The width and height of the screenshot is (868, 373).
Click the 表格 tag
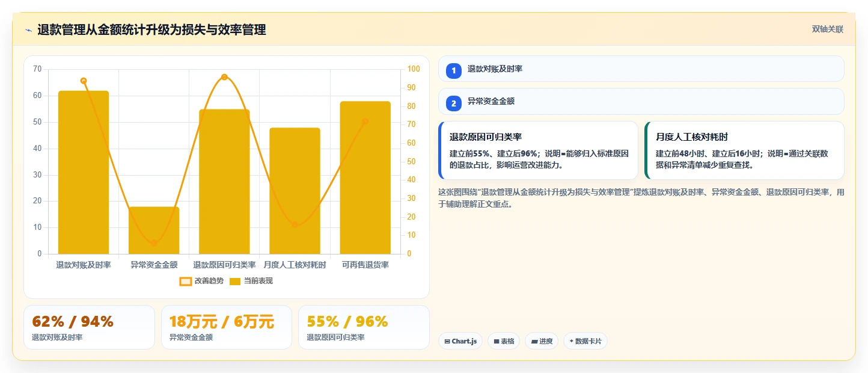(x=504, y=341)
